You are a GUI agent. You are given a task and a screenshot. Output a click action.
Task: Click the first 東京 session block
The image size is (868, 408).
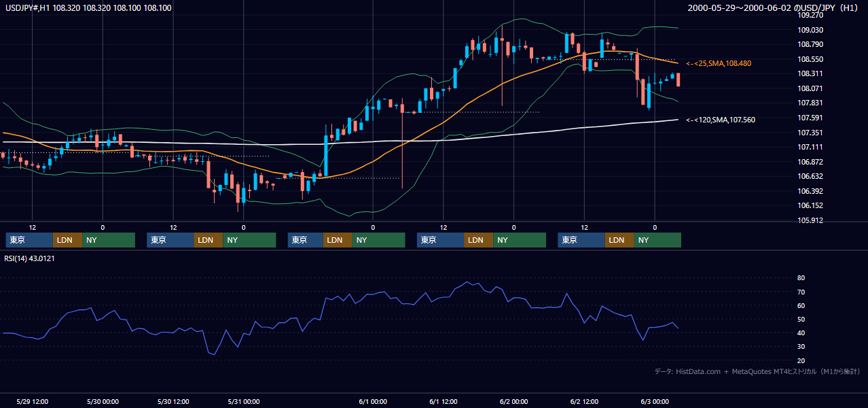[x=29, y=240]
